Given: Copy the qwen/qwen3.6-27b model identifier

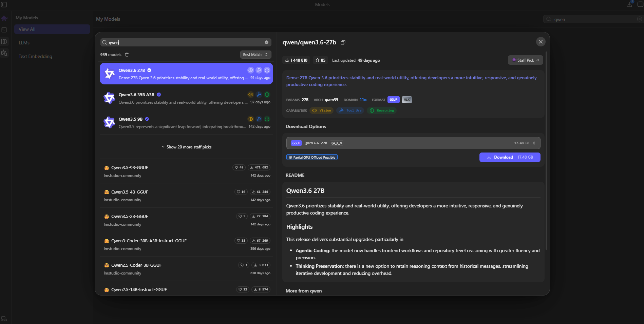Looking at the screenshot, I should click(x=343, y=42).
